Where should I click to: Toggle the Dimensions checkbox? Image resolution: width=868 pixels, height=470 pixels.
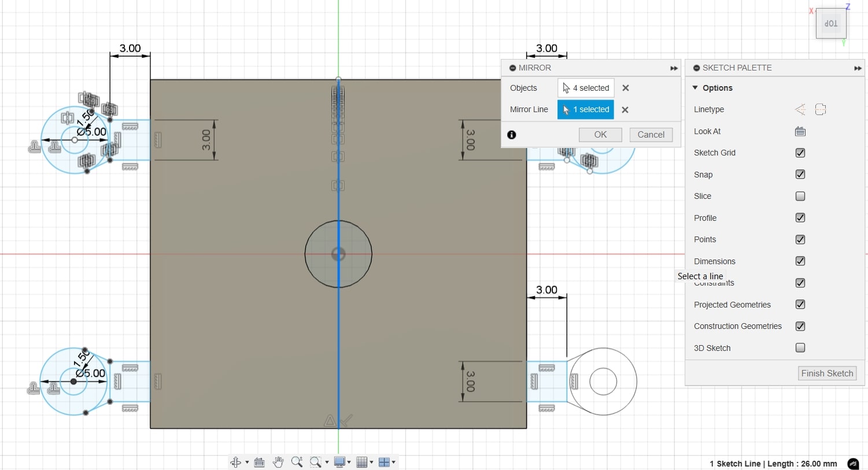click(x=800, y=261)
